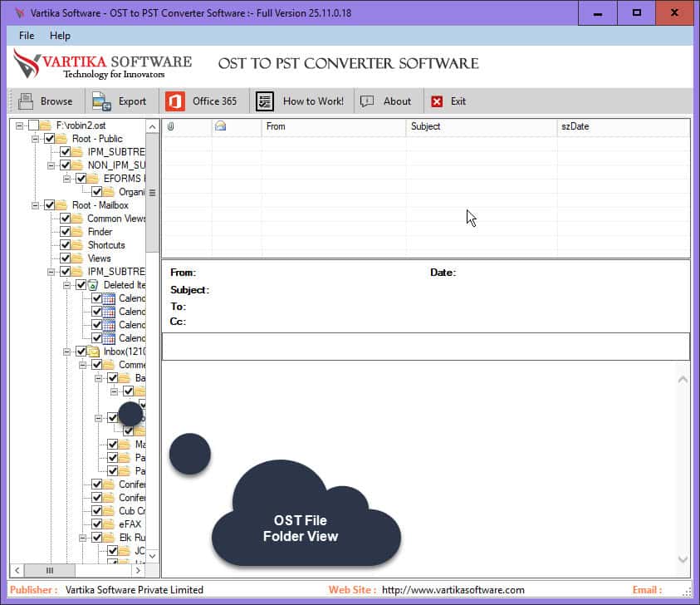Click the eFAX folder icon
Image resolution: width=700 pixels, height=605 pixels.
[x=109, y=524]
